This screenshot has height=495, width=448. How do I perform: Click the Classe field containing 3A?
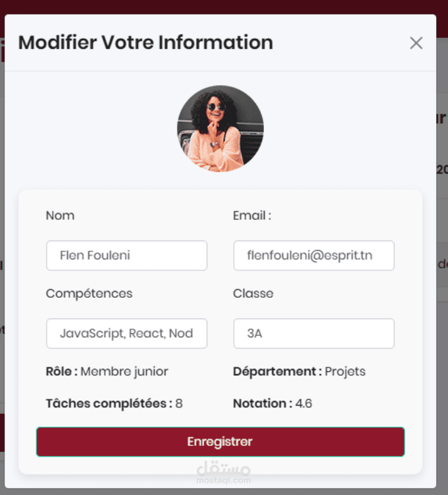[314, 334]
